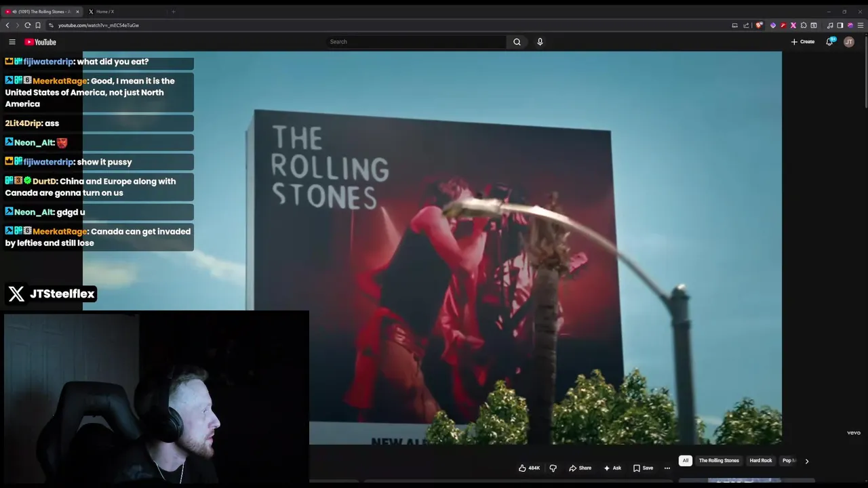Open the extensions puzzle piece menu
This screenshot has height=488, width=868.
point(804,25)
